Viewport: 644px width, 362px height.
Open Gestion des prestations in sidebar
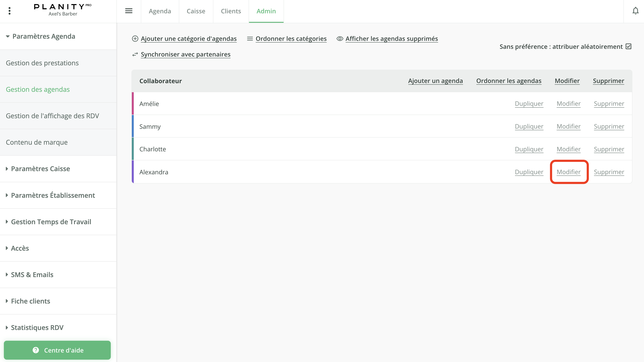tap(42, 63)
